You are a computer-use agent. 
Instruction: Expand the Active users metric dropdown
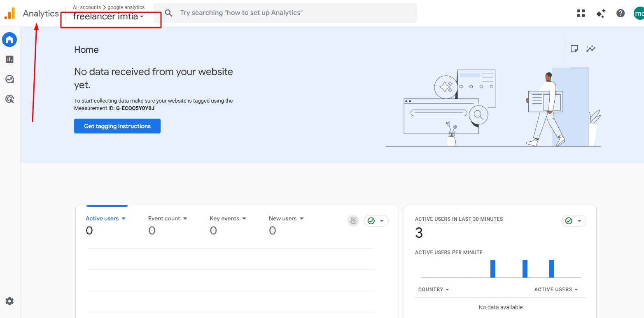coord(105,218)
